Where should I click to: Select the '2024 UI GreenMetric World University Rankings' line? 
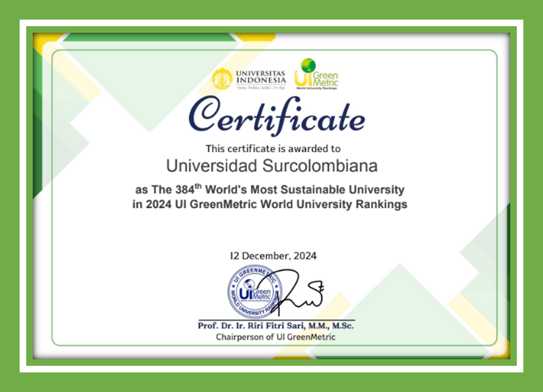[x=277, y=204]
